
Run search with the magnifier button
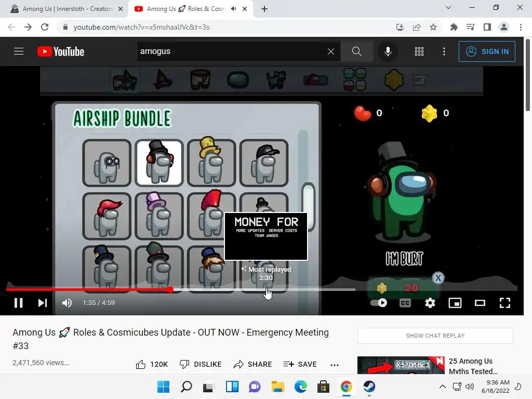[356, 51]
